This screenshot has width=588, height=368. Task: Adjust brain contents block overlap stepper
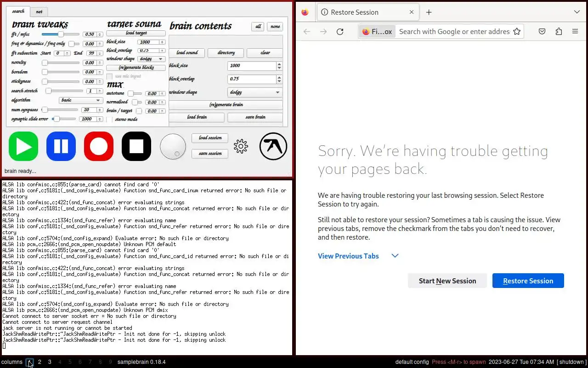coord(279,79)
